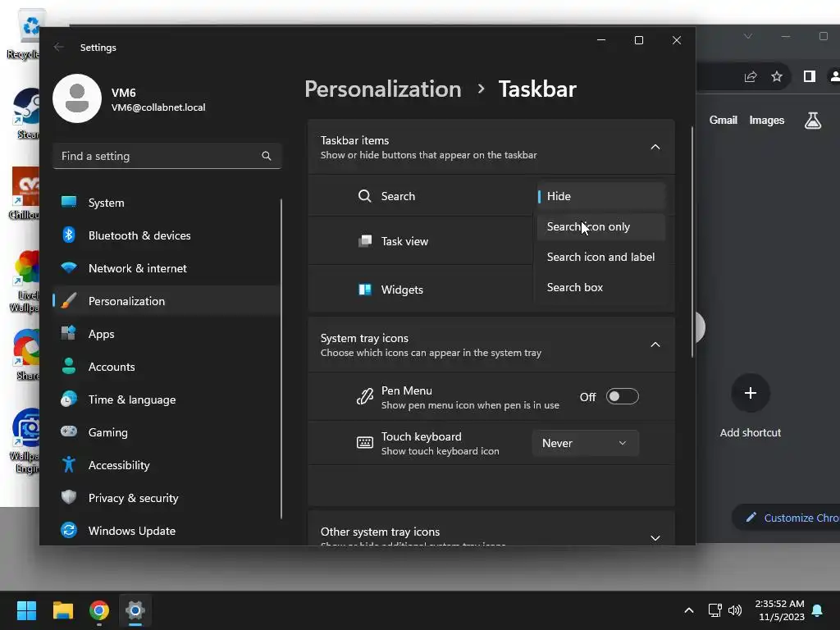Open Accessibility settings category
This screenshot has height=630, width=840.
pos(166,465)
